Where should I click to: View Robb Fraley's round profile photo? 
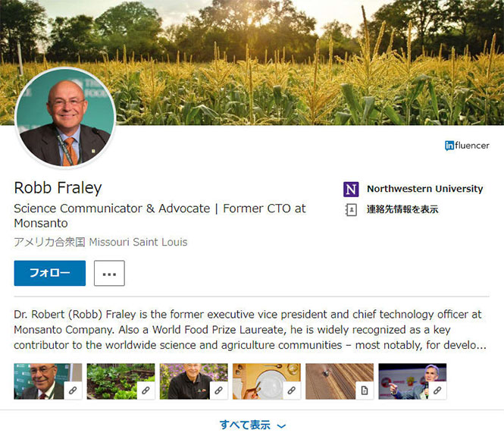click(x=66, y=118)
